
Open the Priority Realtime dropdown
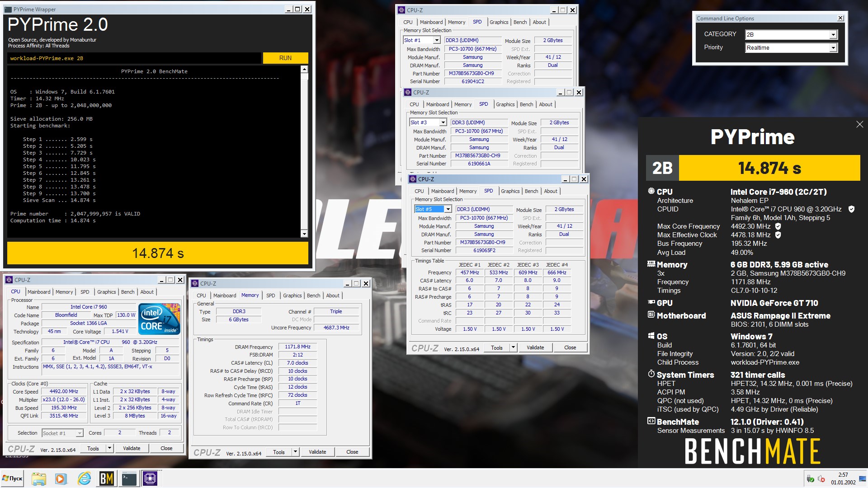[x=833, y=48]
